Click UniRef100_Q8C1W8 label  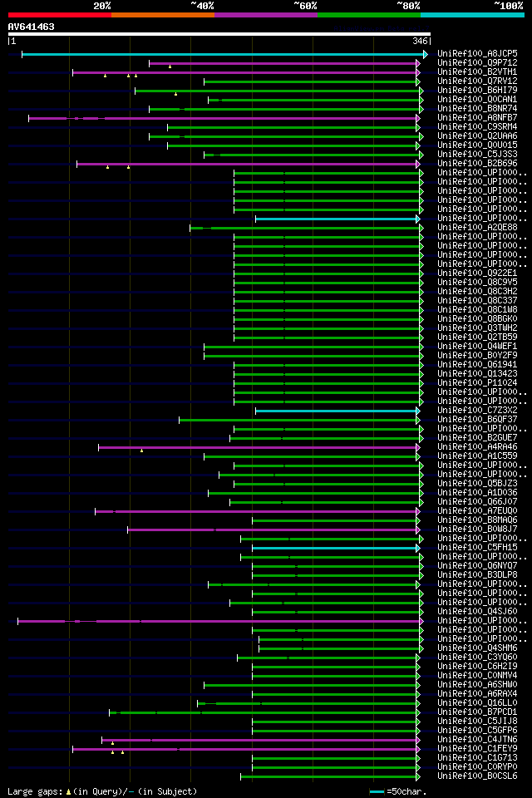coord(477,310)
